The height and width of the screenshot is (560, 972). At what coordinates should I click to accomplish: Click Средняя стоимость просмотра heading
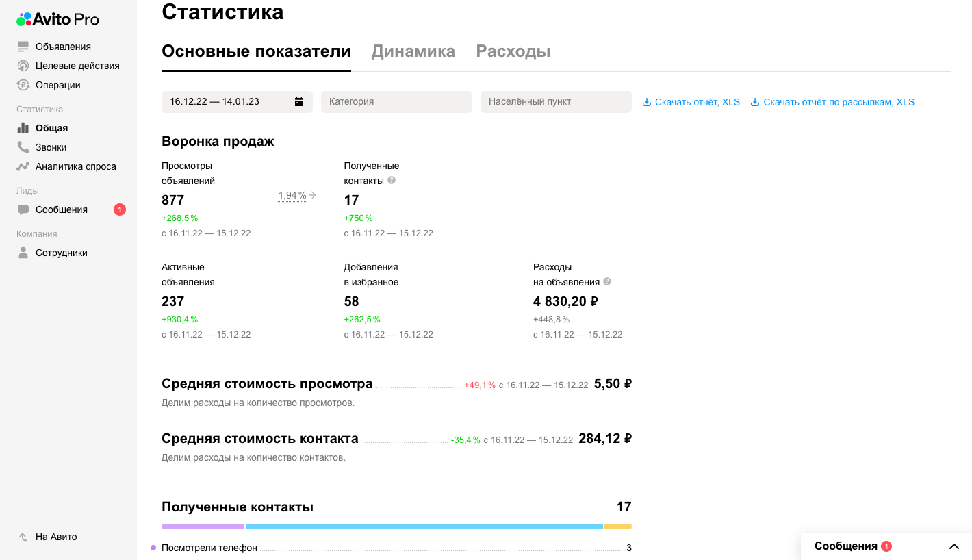coord(267,383)
